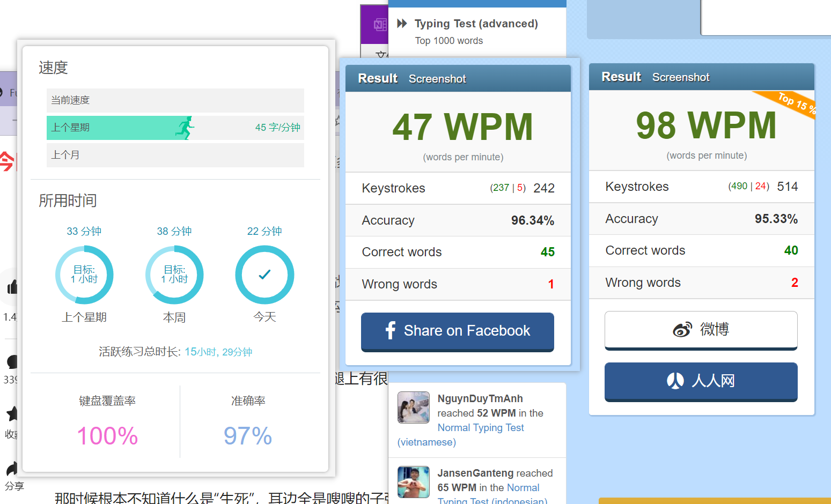Image resolution: width=831 pixels, height=504 pixels.
Task: Click the running figure speed icon
Action: tap(185, 128)
